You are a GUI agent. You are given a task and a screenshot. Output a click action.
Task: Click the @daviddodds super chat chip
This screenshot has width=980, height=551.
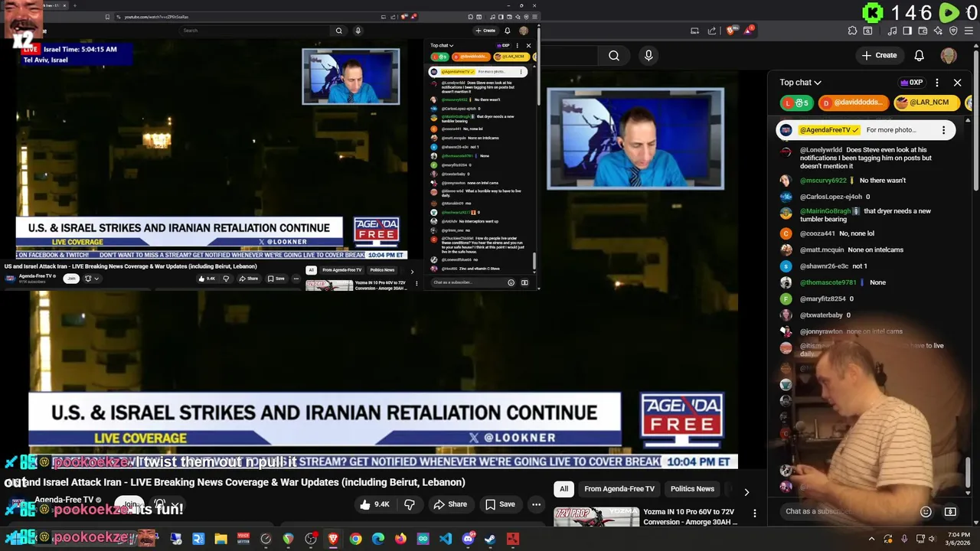[x=853, y=103]
